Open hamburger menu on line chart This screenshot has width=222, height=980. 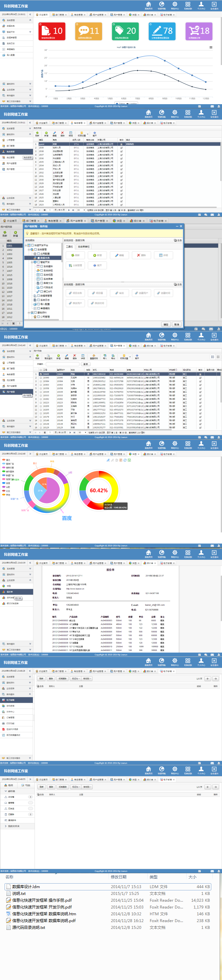coord(211,48)
